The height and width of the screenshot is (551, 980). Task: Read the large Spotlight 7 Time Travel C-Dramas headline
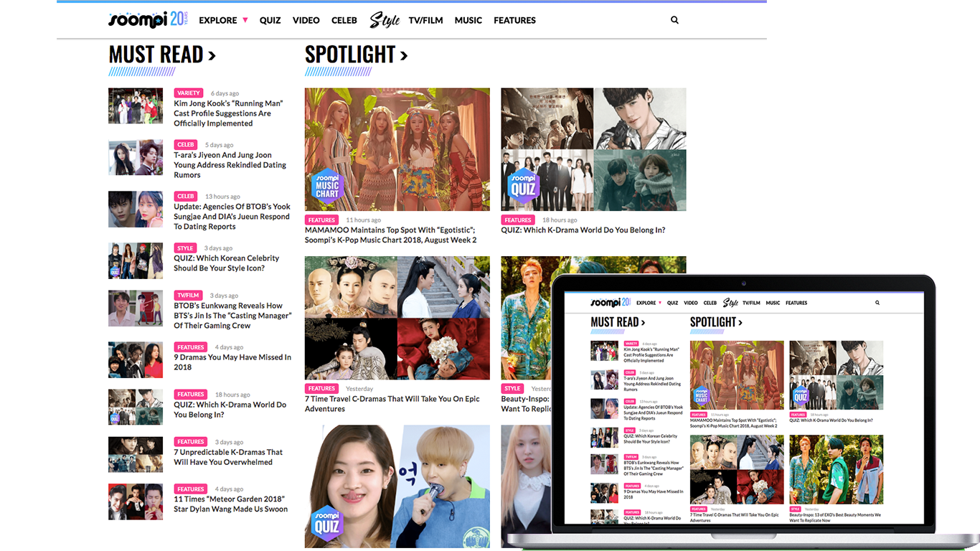(x=392, y=404)
